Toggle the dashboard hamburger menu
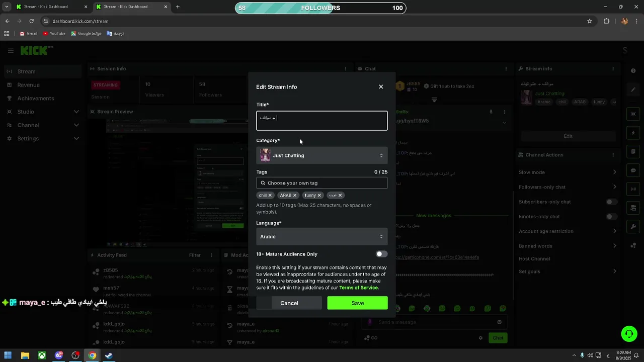Image resolution: width=644 pixels, height=362 pixels. 11,51
